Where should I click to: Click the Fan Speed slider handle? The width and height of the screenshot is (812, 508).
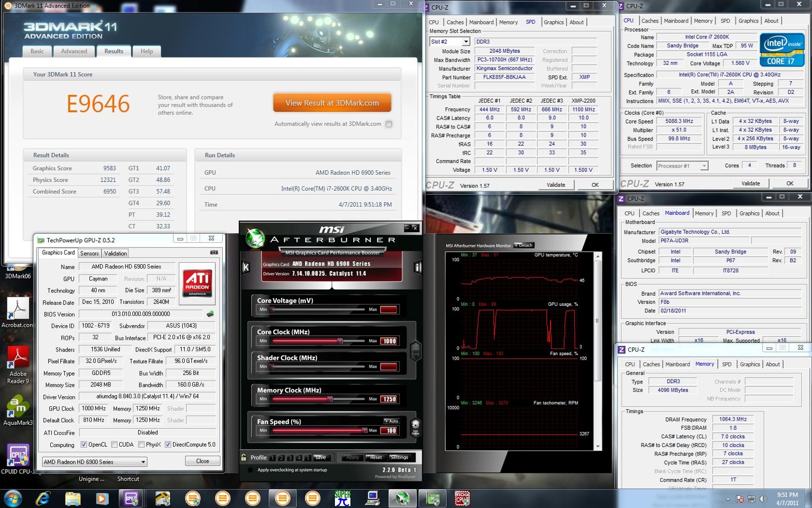[364, 430]
